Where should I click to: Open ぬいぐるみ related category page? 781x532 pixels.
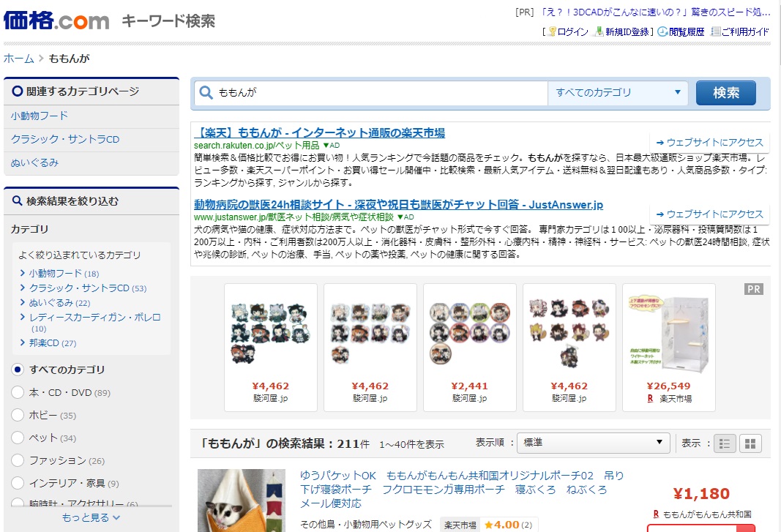[35, 162]
